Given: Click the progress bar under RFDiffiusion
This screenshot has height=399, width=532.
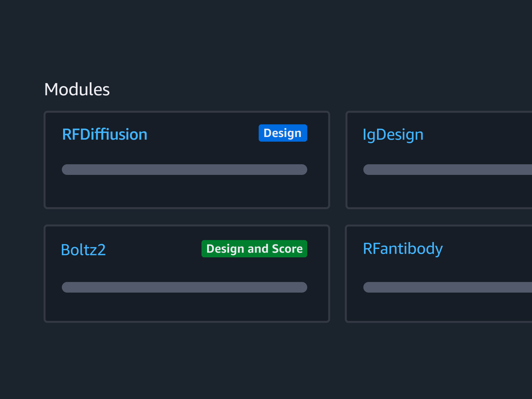Looking at the screenshot, I should [x=184, y=170].
